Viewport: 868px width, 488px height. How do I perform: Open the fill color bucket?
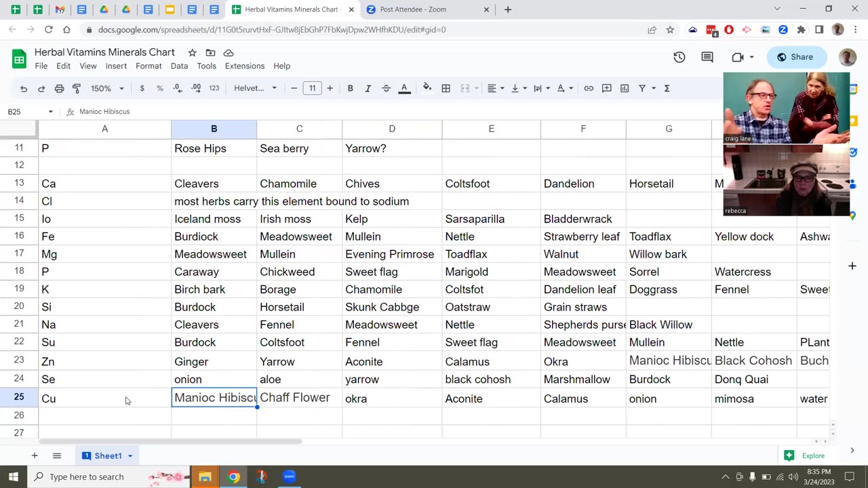click(427, 88)
